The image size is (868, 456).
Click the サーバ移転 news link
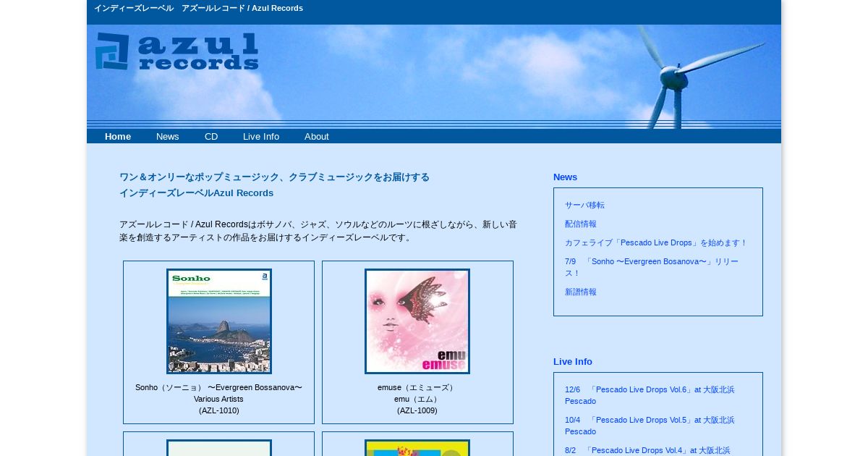[584, 205]
